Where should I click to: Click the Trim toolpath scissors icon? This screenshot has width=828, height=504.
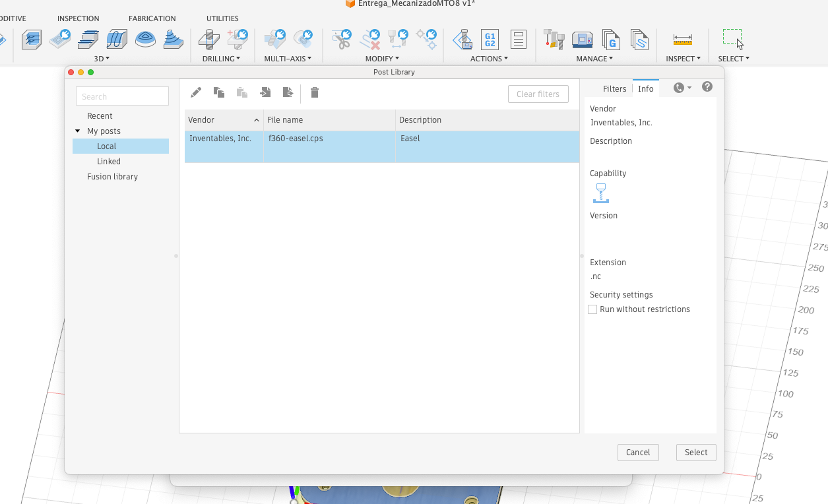click(x=342, y=40)
